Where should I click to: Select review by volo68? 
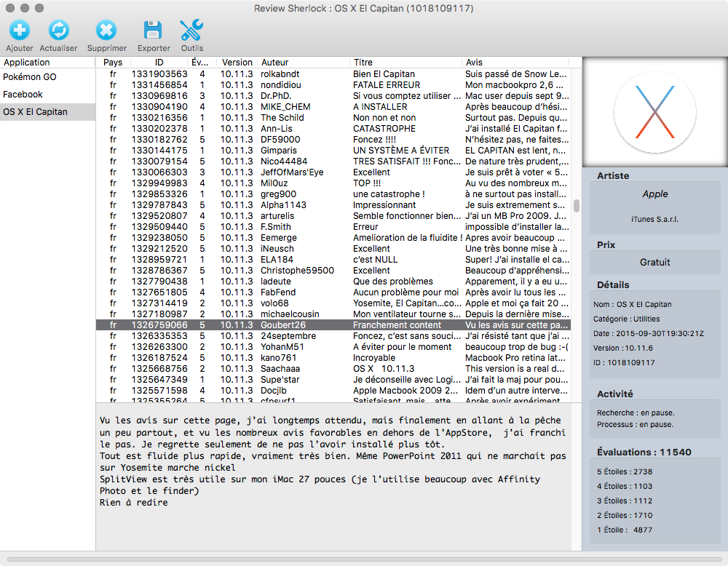point(333,303)
